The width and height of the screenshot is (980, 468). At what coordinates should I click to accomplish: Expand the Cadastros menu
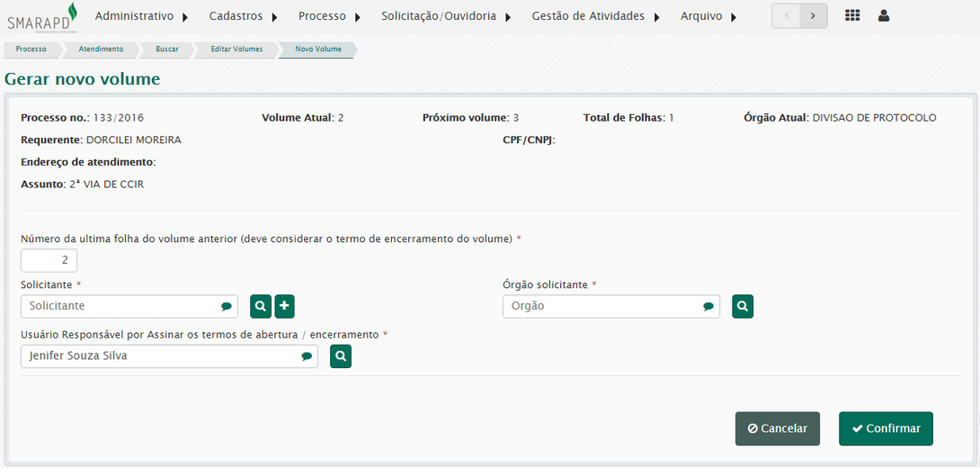243,16
